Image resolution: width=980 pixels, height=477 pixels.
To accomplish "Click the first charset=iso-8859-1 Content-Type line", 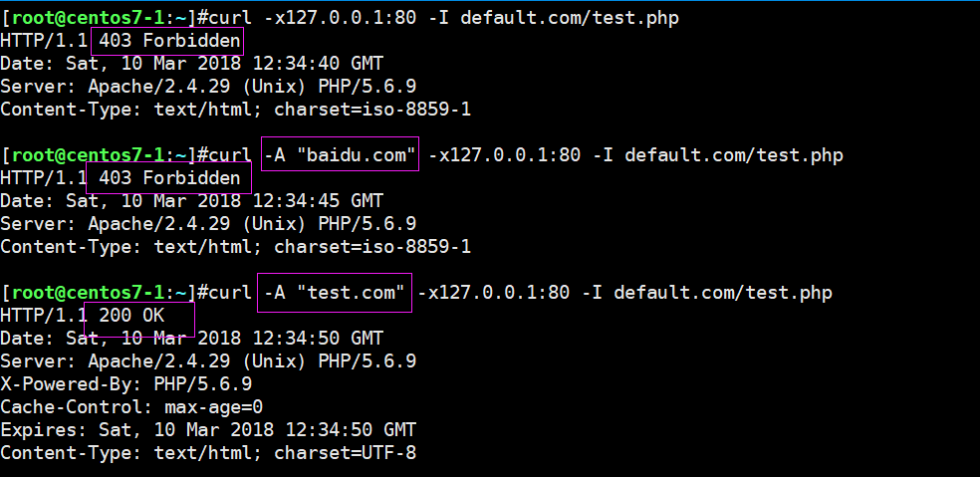I will pos(235,110).
